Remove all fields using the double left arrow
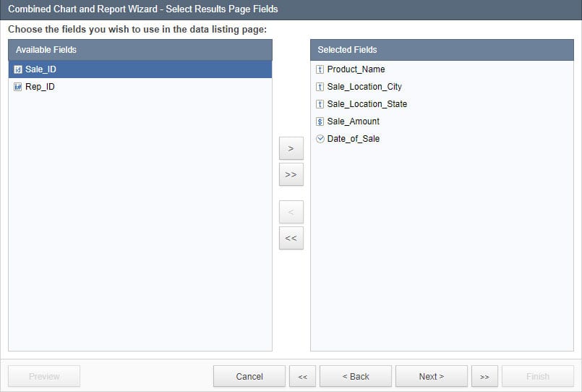 point(291,238)
